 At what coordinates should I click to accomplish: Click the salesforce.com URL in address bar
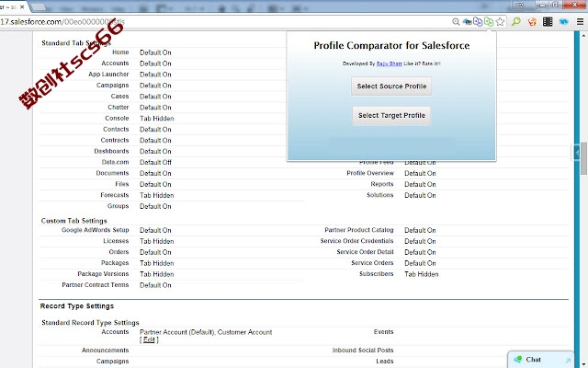[62, 22]
